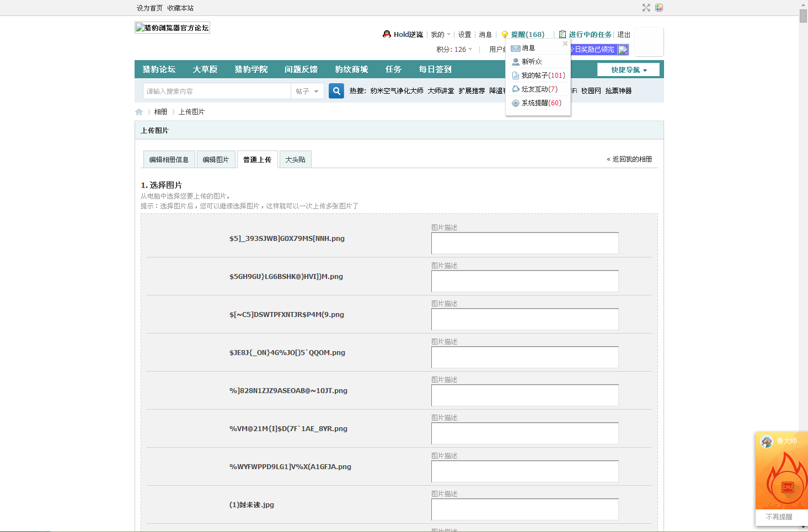Click hot search 豹米空气净化大师
The image size is (808, 532).
(397, 91)
